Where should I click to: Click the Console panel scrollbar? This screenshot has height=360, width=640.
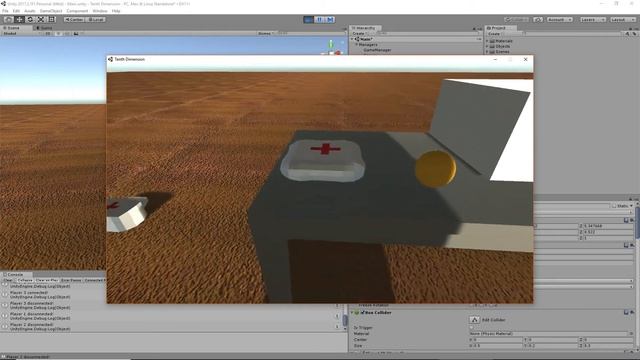coord(345,320)
